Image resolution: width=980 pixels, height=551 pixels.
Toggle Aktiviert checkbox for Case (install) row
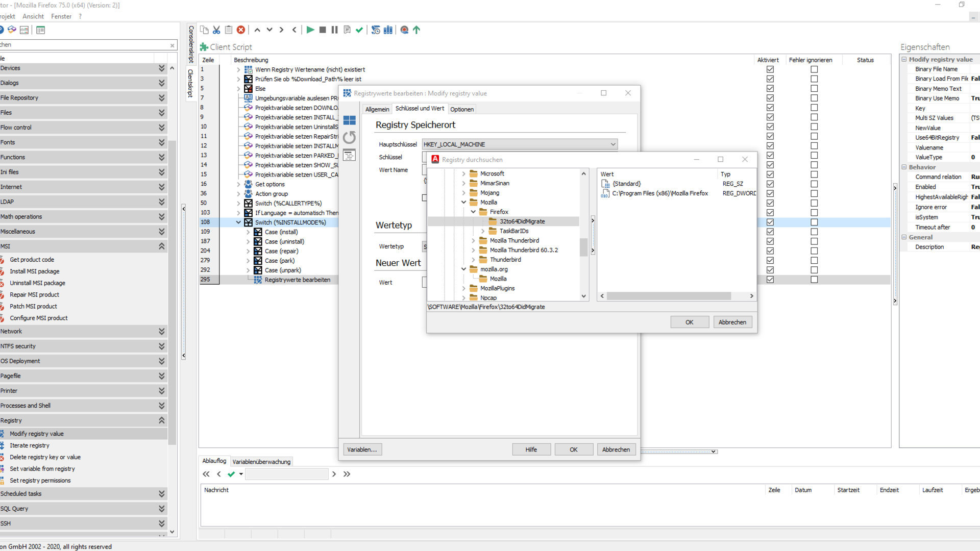point(770,232)
